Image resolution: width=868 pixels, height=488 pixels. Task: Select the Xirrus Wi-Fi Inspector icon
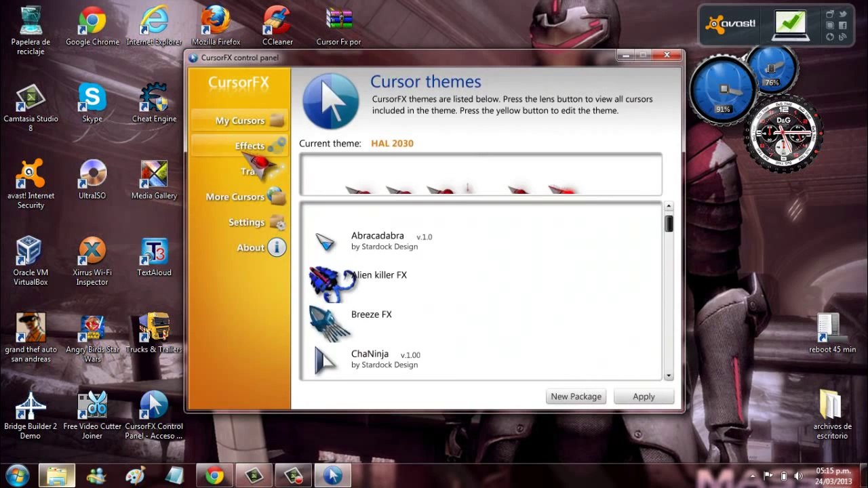92,262
